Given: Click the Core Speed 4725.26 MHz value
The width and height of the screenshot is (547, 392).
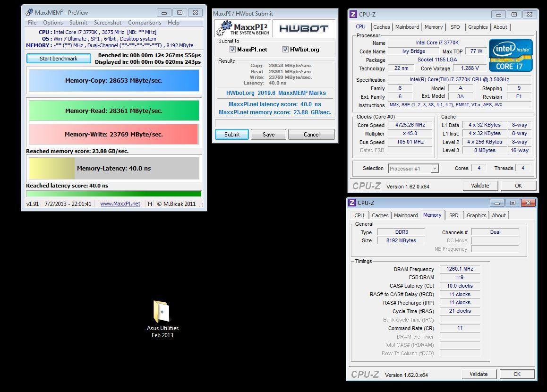Looking at the screenshot, I should point(410,125).
